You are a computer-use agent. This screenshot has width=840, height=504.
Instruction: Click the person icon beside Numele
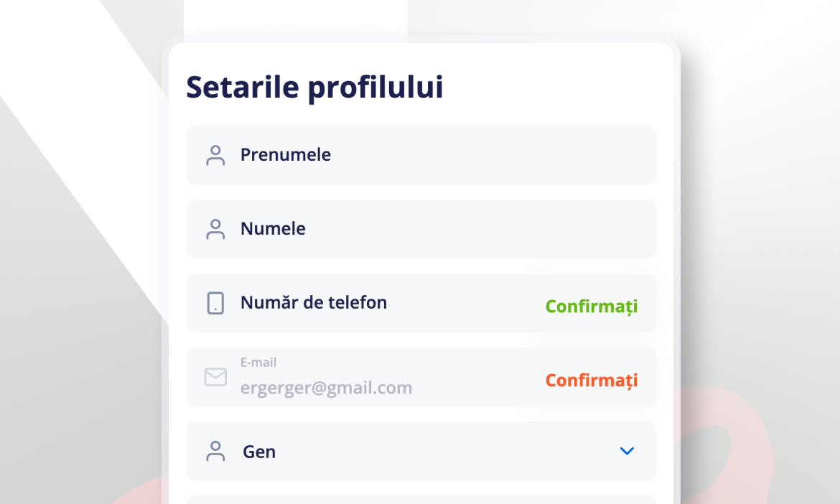pos(215,229)
